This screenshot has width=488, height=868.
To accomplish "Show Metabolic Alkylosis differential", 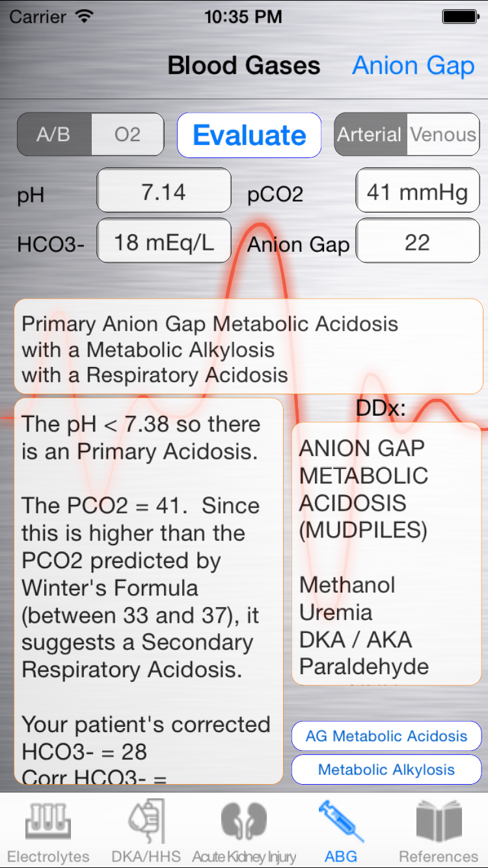I will pyautogui.click(x=386, y=770).
